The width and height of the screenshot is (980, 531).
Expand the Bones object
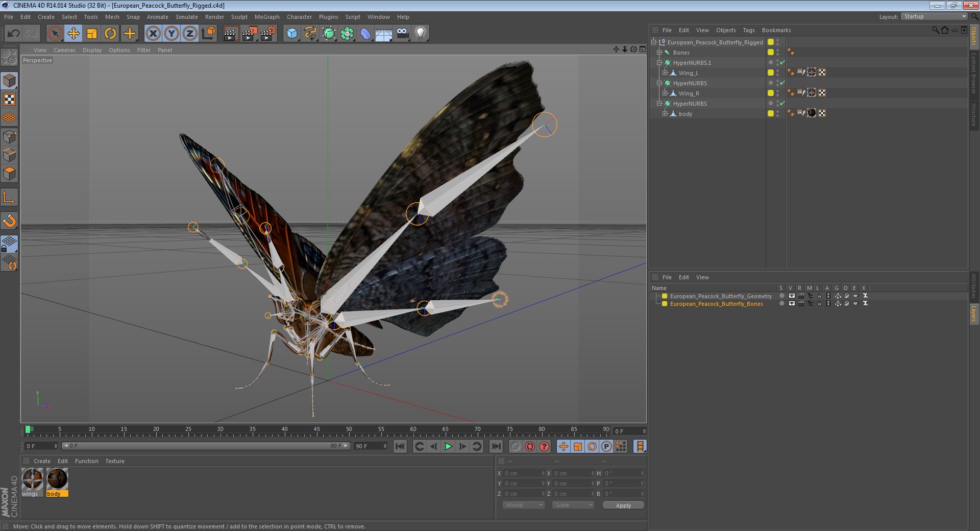(659, 53)
